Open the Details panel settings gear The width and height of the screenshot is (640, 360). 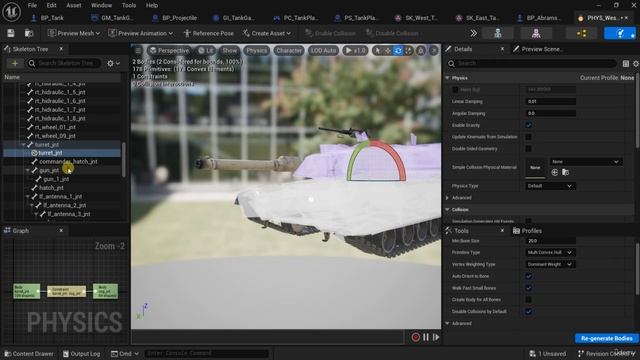(x=636, y=63)
